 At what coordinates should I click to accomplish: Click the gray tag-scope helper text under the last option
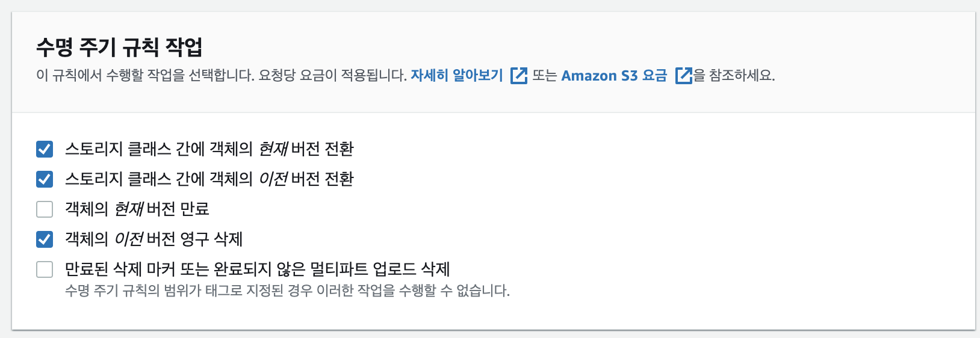287,291
